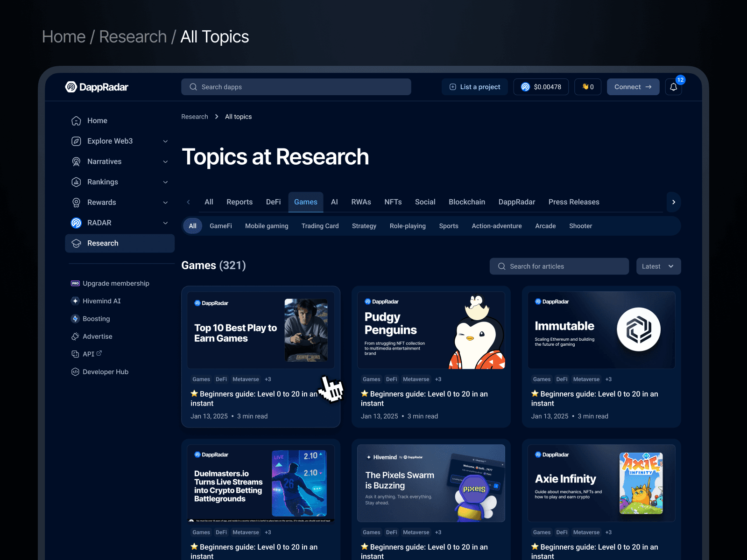Expand the Rewards menu chevron

pos(165,203)
